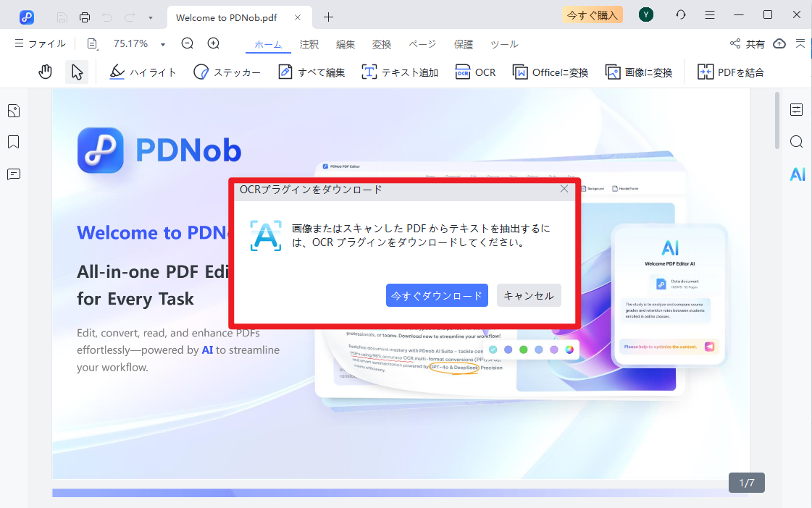This screenshot has height=508, width=812.
Task: Click the vertical scrollbar thumb
Action: click(777, 121)
